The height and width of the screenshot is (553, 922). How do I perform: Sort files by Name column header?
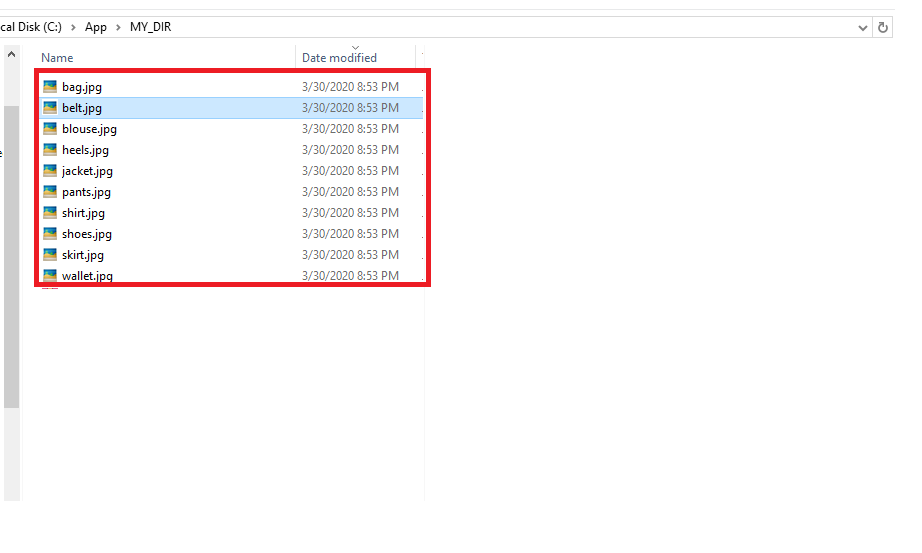58,58
